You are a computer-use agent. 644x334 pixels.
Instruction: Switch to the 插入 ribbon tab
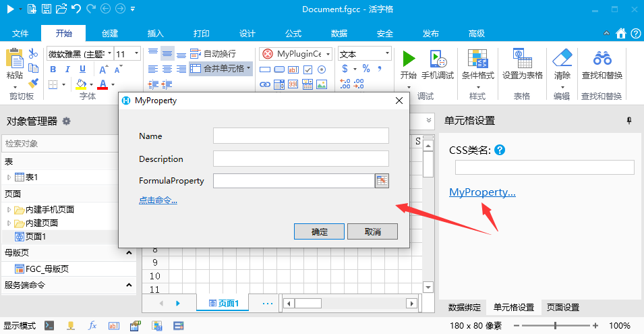click(x=155, y=33)
